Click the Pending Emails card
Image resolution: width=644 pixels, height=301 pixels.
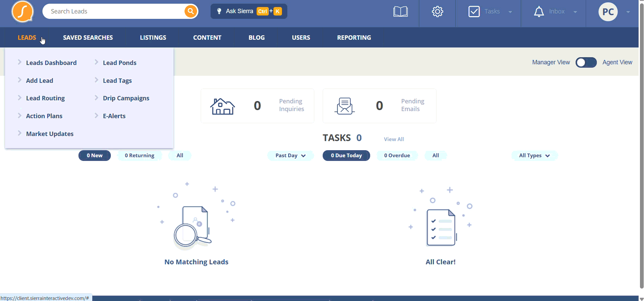point(380,106)
